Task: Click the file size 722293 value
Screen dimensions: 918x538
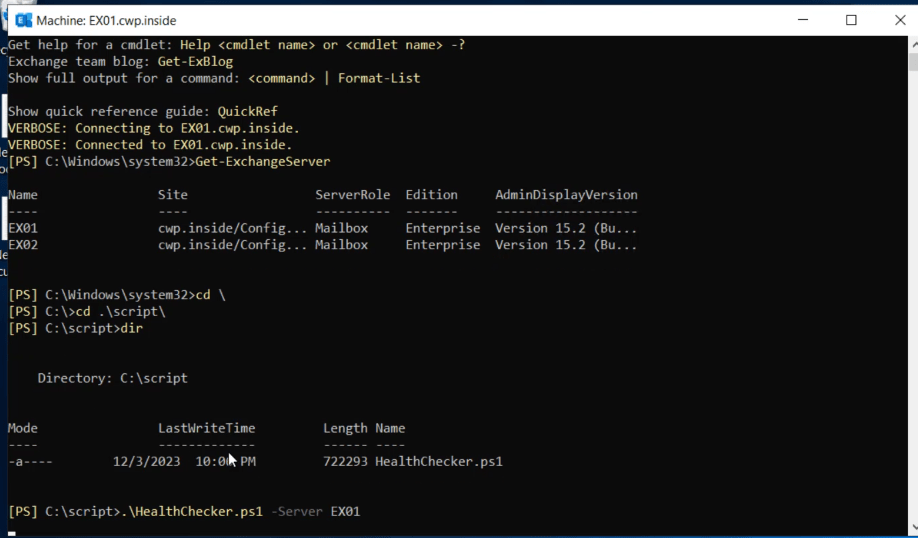Action: pyautogui.click(x=345, y=462)
